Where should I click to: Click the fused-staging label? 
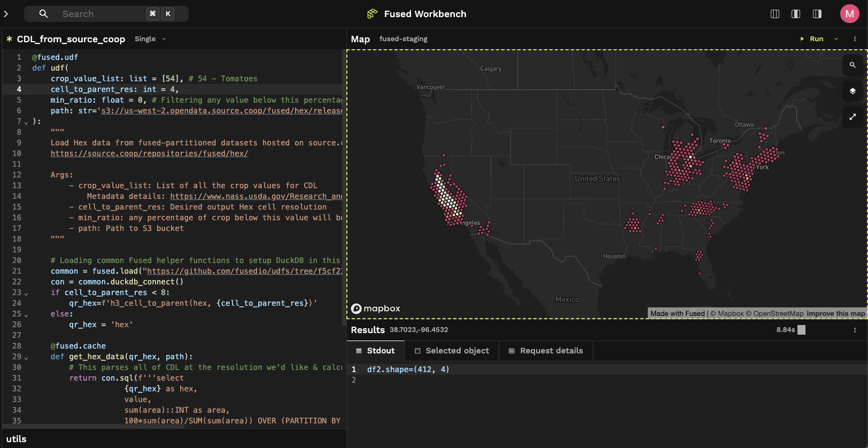coord(404,39)
